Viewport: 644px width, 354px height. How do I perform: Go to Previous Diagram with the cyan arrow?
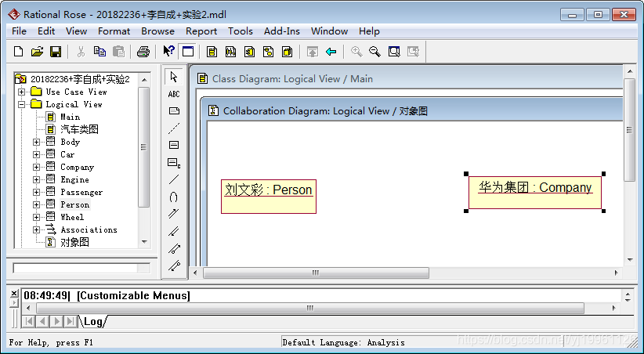tap(331, 52)
